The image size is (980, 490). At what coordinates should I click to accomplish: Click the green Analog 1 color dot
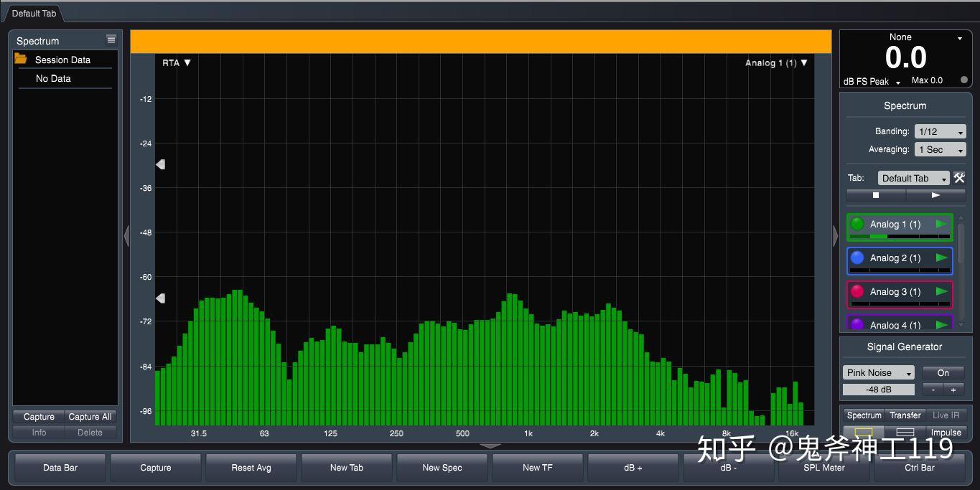click(857, 224)
